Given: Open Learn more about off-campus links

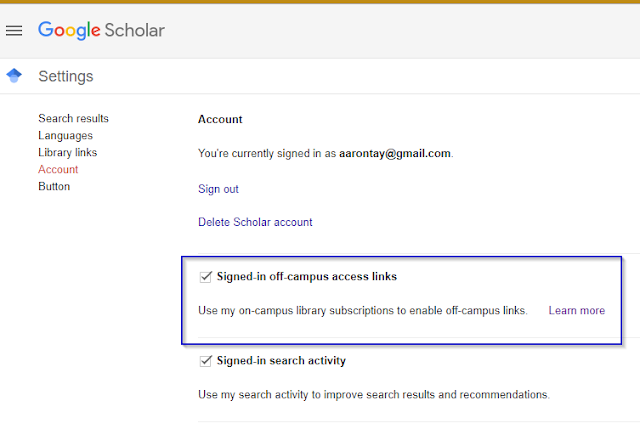Looking at the screenshot, I should pos(577,311).
